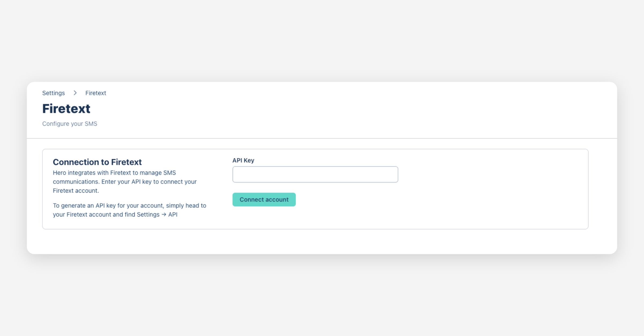Click the arrow icon before 'API'
The image size is (644, 336).
click(164, 215)
